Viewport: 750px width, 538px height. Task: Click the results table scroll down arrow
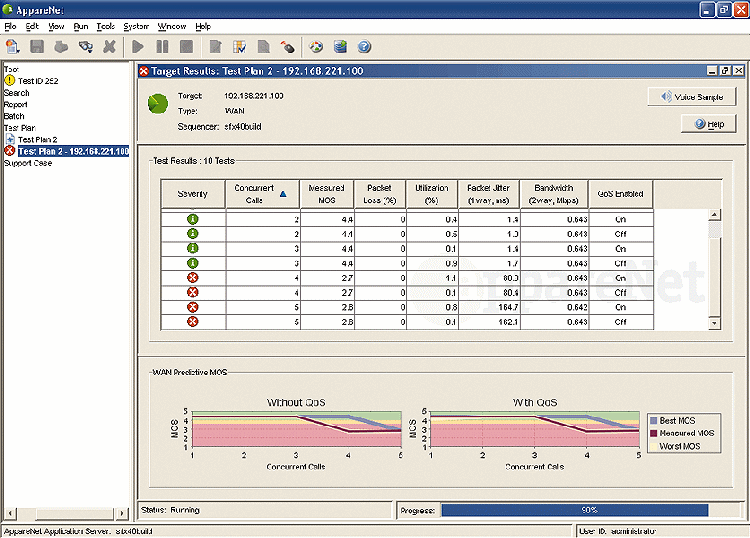click(714, 323)
